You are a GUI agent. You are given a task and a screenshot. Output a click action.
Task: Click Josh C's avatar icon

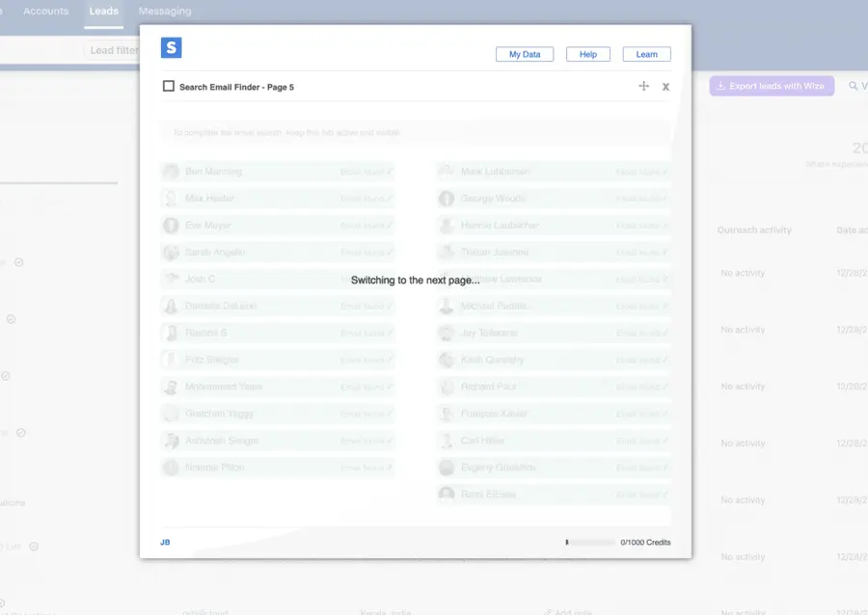(171, 279)
